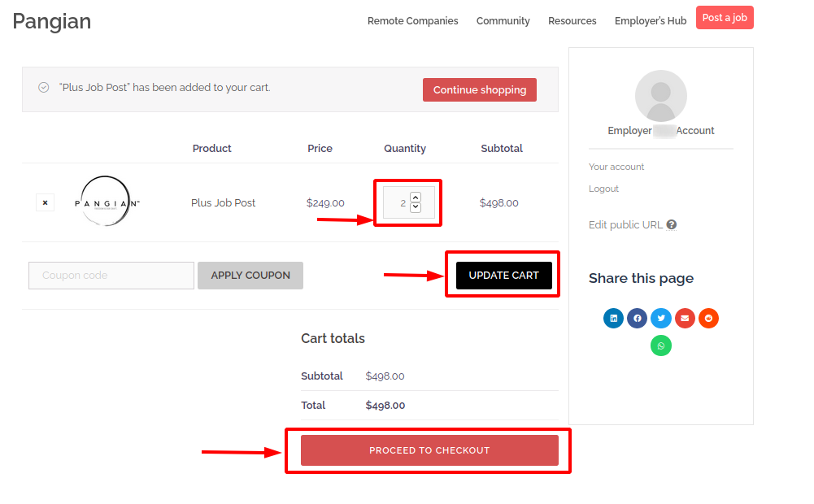Click Proceed to Checkout button
The height and width of the screenshot is (504, 814).
click(429, 450)
